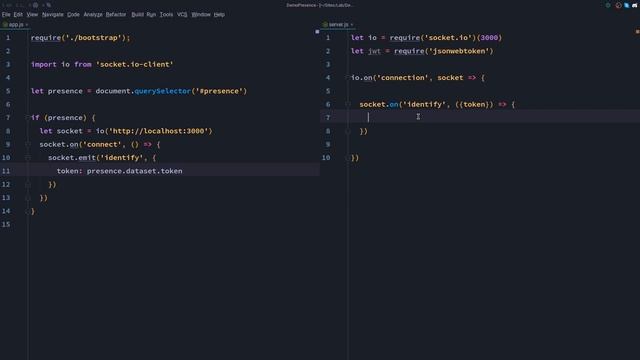Collapse the socket.on connect block on app.js line 9
The width and height of the screenshot is (640, 360).
pos(28,144)
